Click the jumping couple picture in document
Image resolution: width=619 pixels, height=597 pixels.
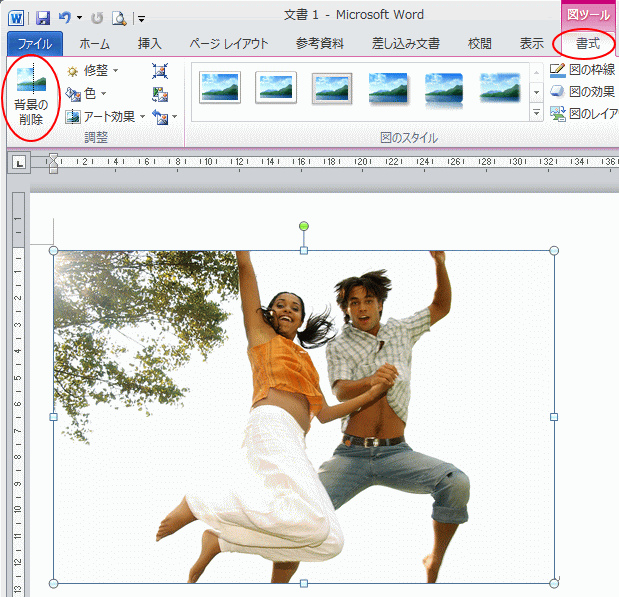(x=304, y=417)
